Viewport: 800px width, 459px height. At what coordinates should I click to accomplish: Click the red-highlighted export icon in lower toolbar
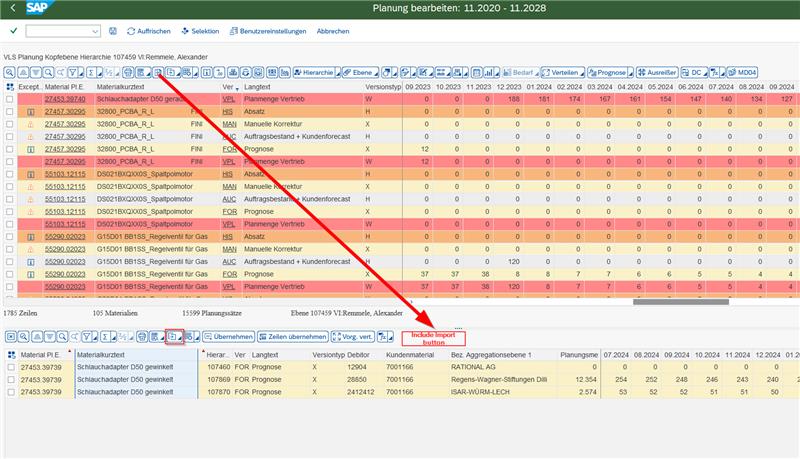pyautogui.click(x=173, y=337)
